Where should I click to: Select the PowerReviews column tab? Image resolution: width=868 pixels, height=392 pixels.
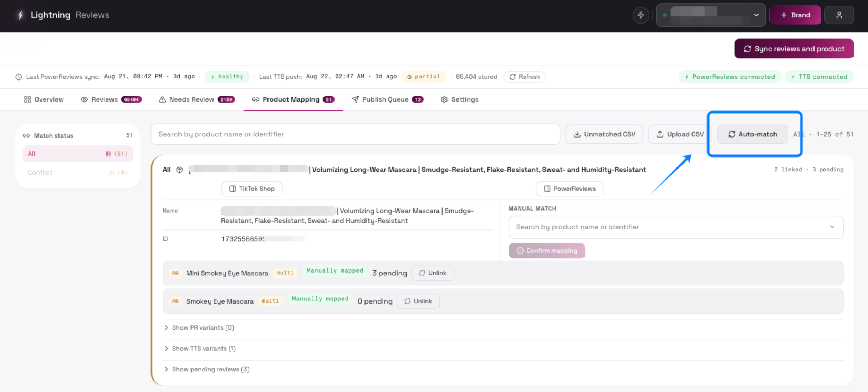(x=570, y=189)
